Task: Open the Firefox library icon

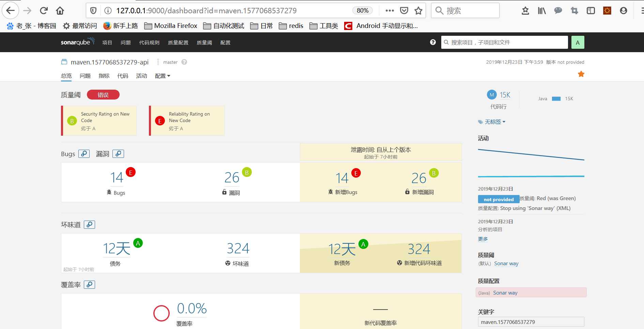Action: (542, 11)
